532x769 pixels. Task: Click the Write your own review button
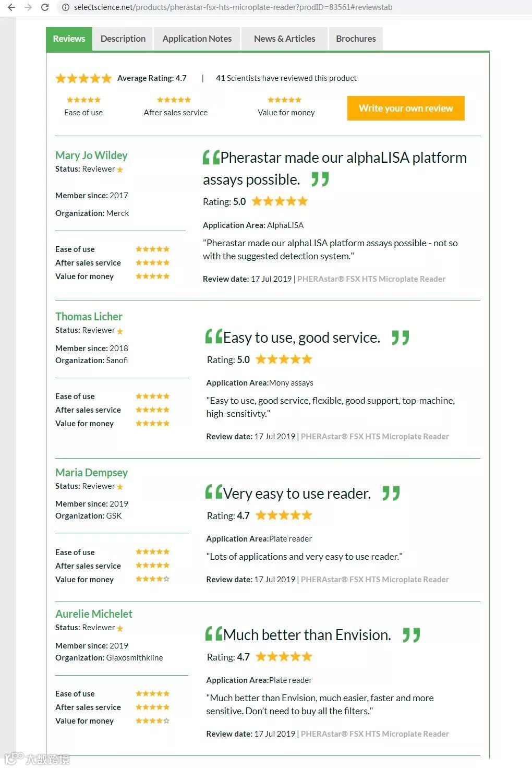[x=406, y=108]
